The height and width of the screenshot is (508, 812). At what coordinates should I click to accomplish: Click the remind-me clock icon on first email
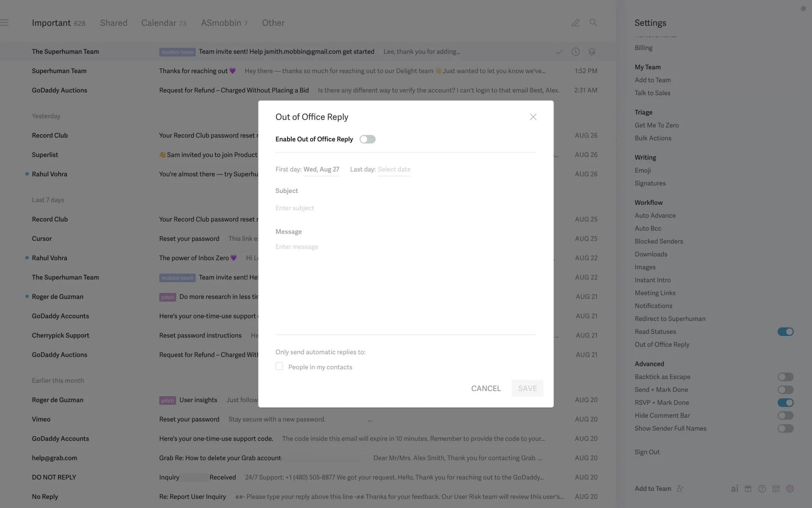tap(576, 52)
